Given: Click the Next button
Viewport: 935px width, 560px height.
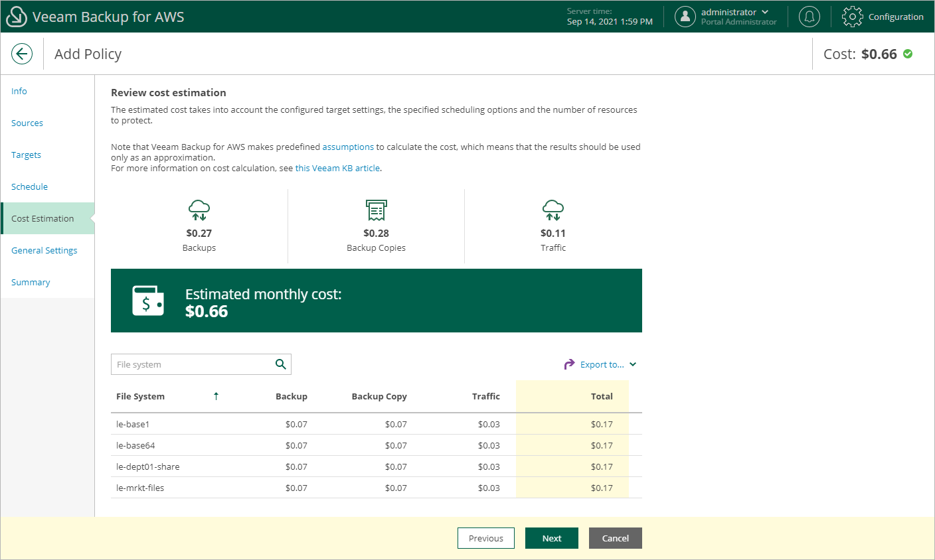Looking at the screenshot, I should click(552, 538).
